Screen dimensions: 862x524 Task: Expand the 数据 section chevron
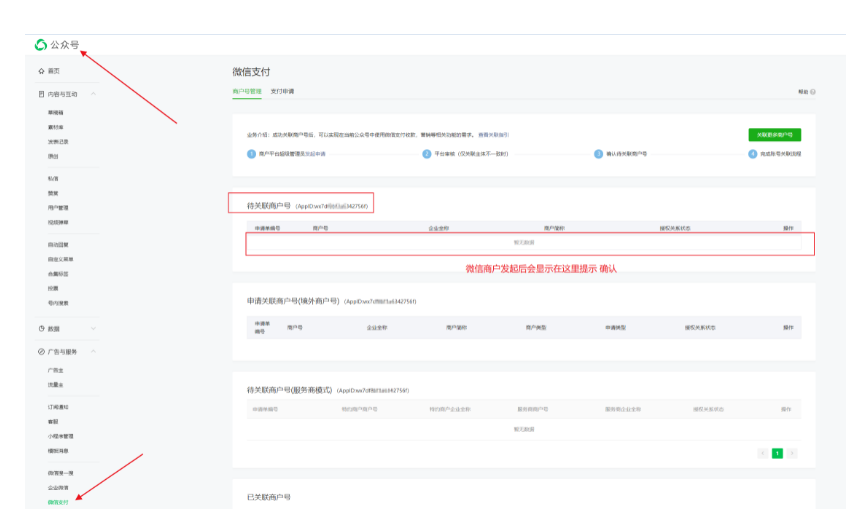point(93,328)
